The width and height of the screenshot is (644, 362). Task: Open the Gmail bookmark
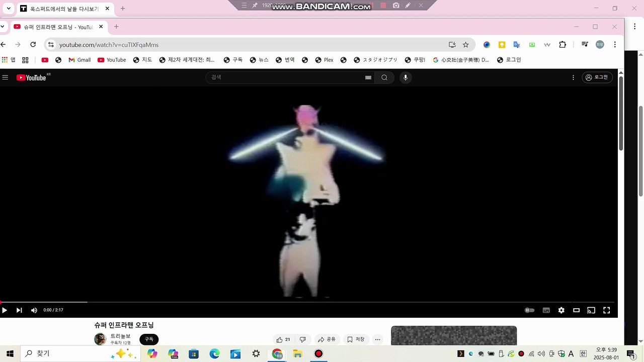(x=79, y=60)
